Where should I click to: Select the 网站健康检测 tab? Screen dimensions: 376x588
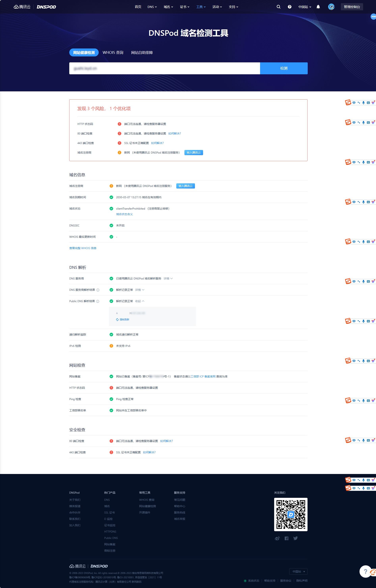coord(84,52)
